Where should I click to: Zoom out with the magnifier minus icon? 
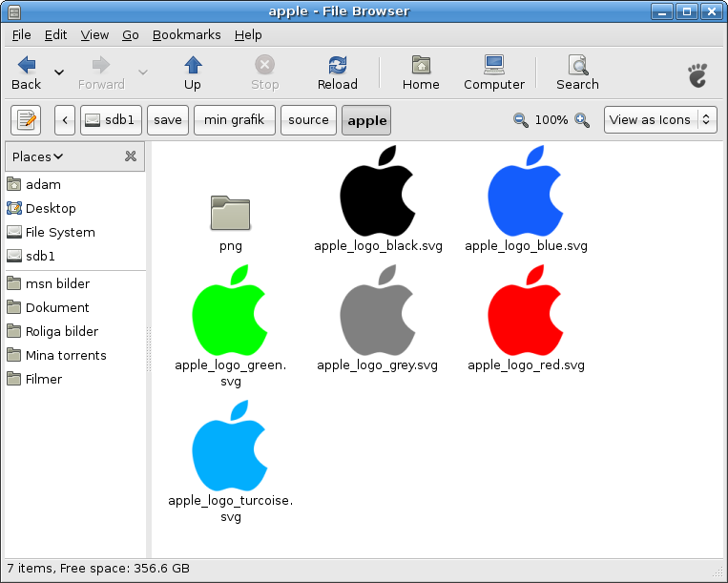[x=520, y=120]
